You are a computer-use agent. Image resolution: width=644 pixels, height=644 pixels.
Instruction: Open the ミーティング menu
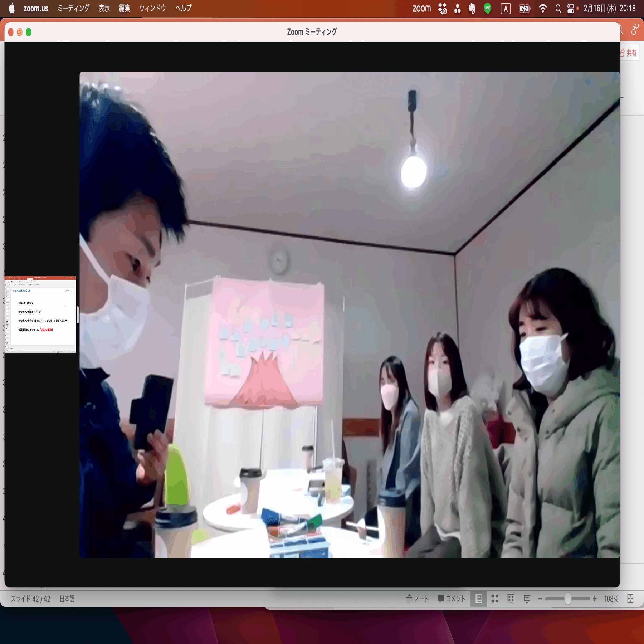point(73,8)
